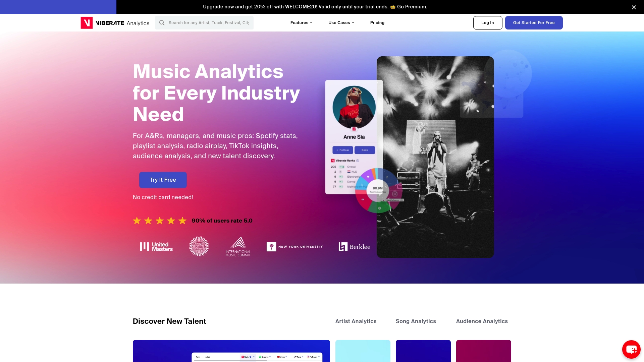Click the light blue Artist Analytics card

(x=363, y=351)
